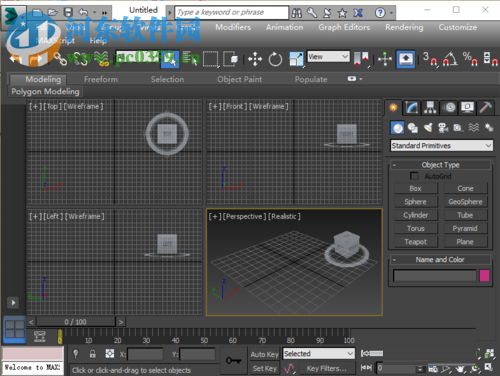This screenshot has width=500, height=376.
Task: Select the Move tool cross-arrows icon
Action: click(255, 59)
